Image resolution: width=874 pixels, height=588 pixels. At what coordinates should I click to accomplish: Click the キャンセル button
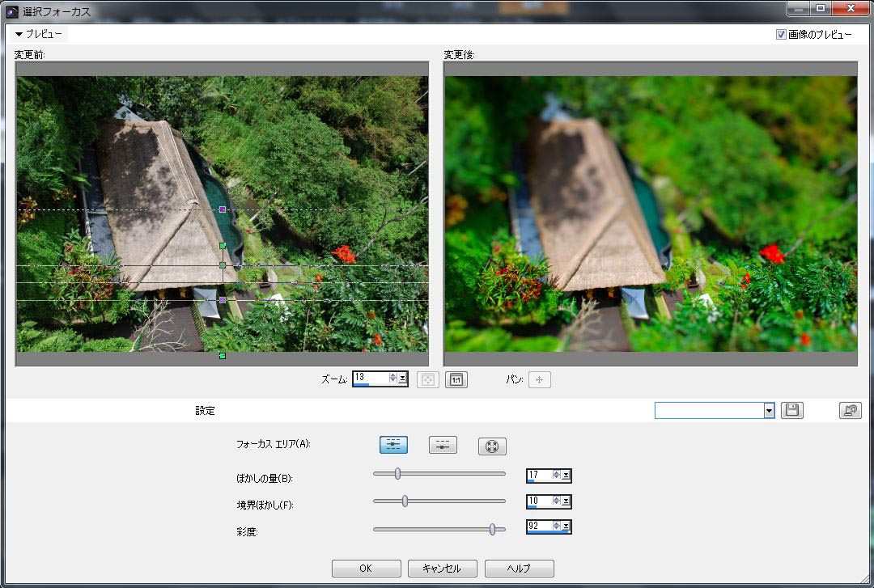pyautogui.click(x=443, y=569)
